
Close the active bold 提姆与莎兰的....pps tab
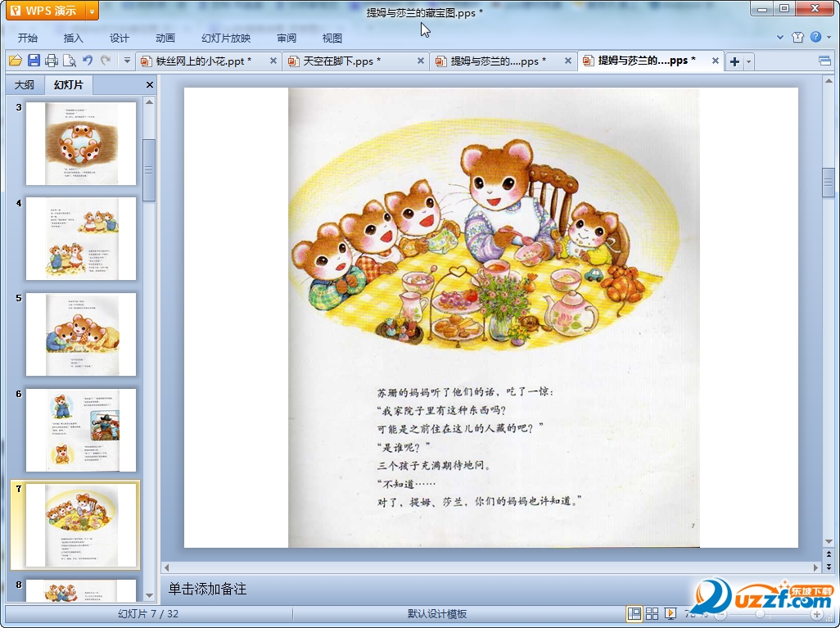pyautogui.click(x=716, y=61)
